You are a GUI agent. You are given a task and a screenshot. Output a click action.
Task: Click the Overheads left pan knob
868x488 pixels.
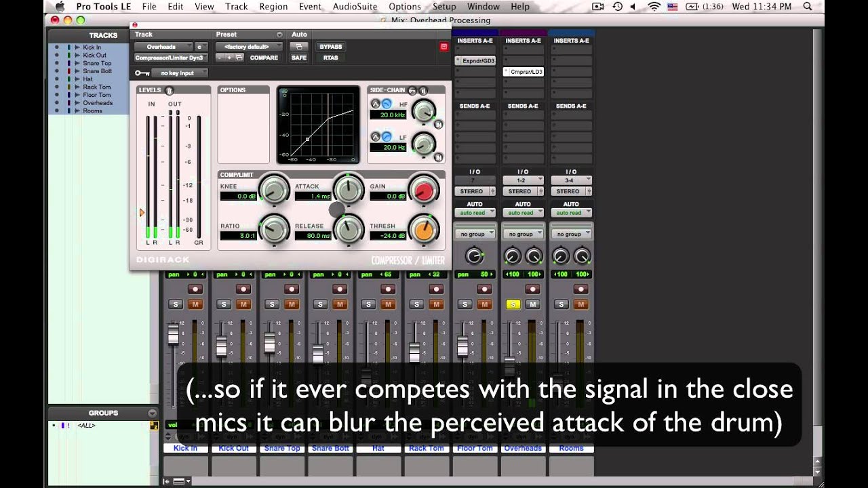coord(513,256)
